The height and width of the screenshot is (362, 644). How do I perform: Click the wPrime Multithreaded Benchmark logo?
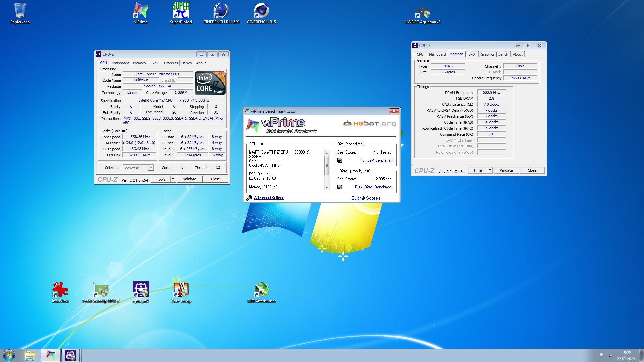pyautogui.click(x=281, y=125)
